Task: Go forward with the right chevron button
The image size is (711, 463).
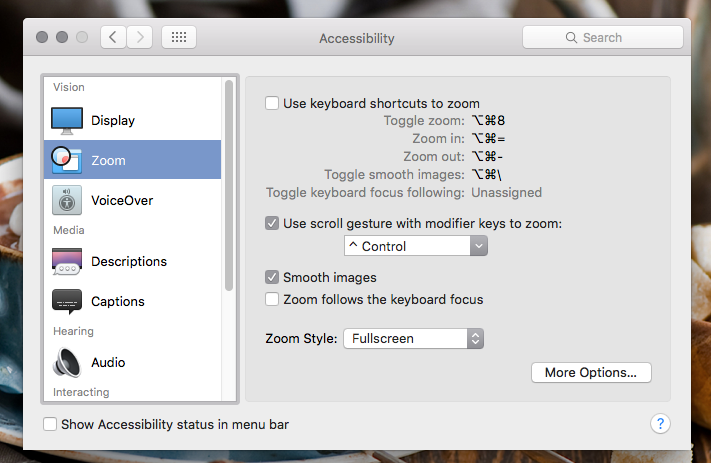Action: point(140,37)
